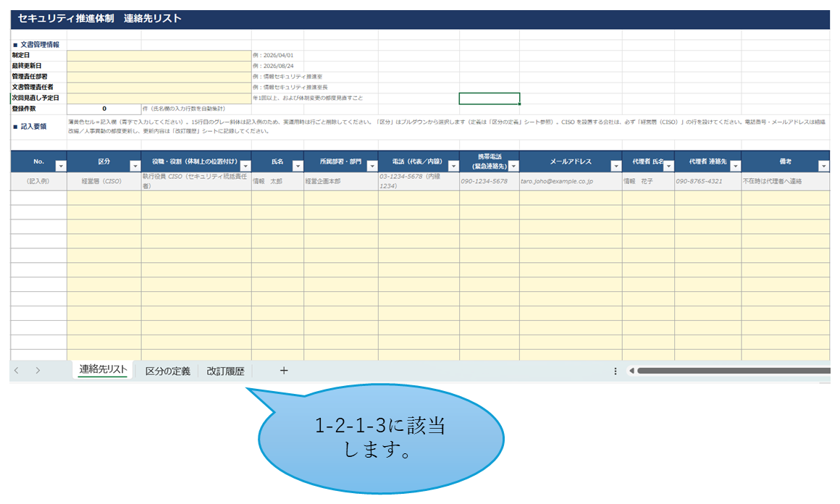This screenshot has height=504, width=840.
Task: Select the 連絡先リスト sheet tab
Action: tap(103, 369)
